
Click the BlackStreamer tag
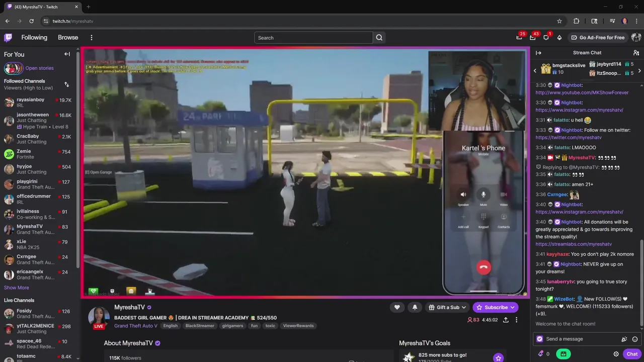tap(200, 326)
